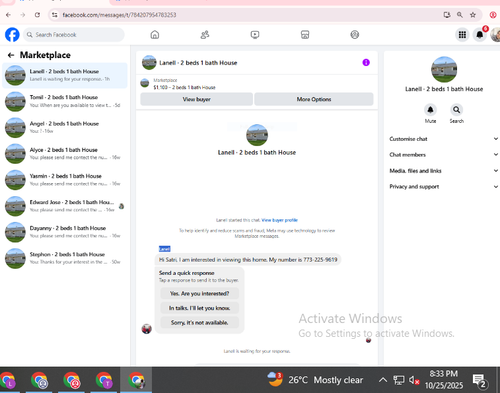The width and height of the screenshot is (500, 393).
Task: Expand the Customise chat section
Action: pos(444,139)
